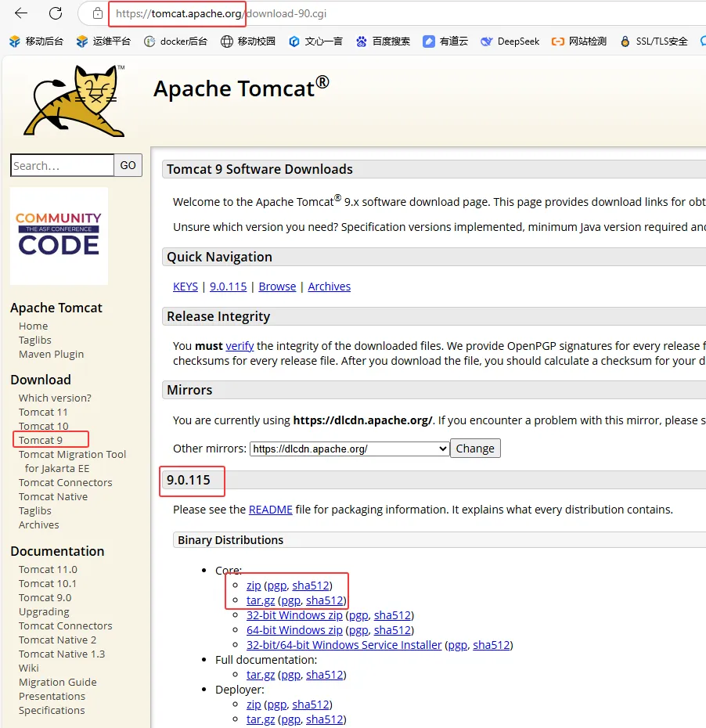Open Migration Guide in the sidebar
The width and height of the screenshot is (706, 728).
tap(58, 682)
